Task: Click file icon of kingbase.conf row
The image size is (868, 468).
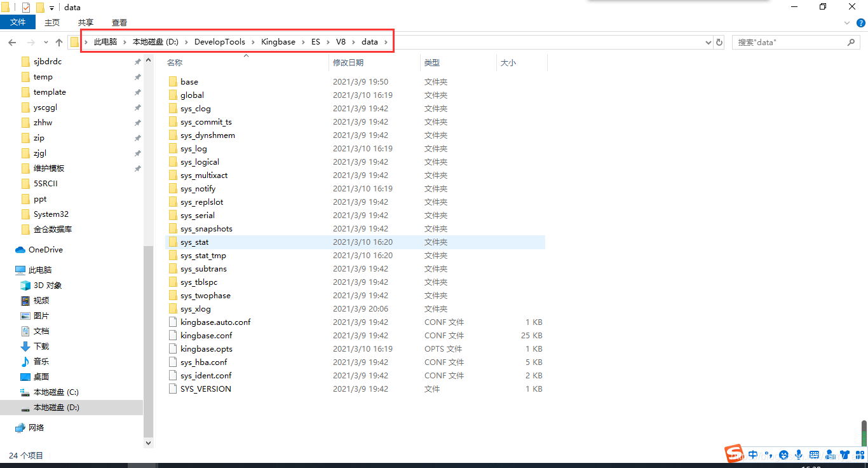Action: [173, 335]
